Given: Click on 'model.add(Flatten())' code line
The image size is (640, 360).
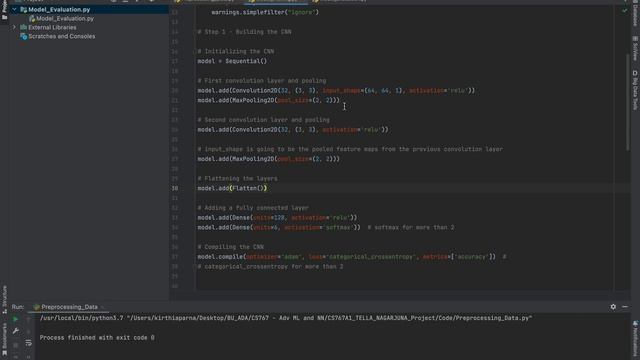Looking at the screenshot, I should pos(232,188).
